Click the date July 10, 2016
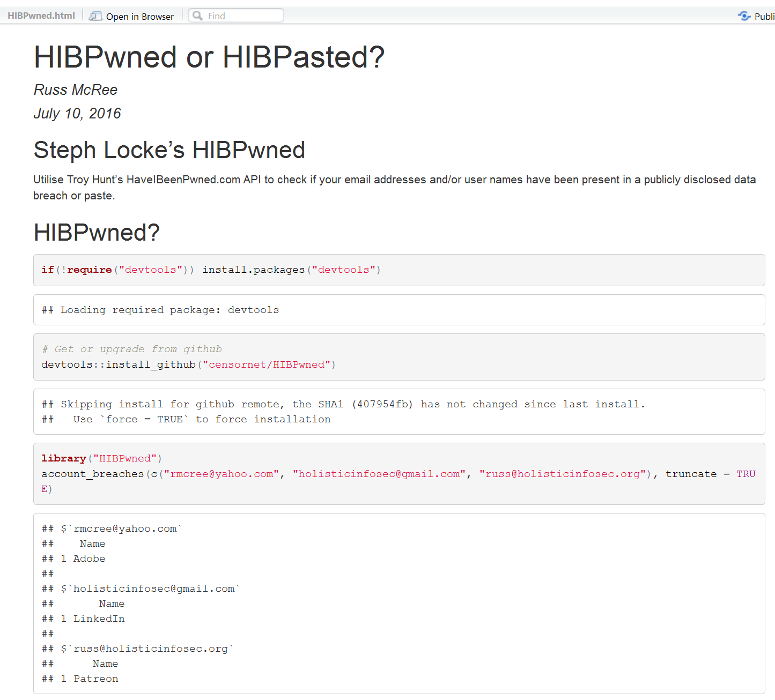The image size is (775, 700). coord(77,114)
